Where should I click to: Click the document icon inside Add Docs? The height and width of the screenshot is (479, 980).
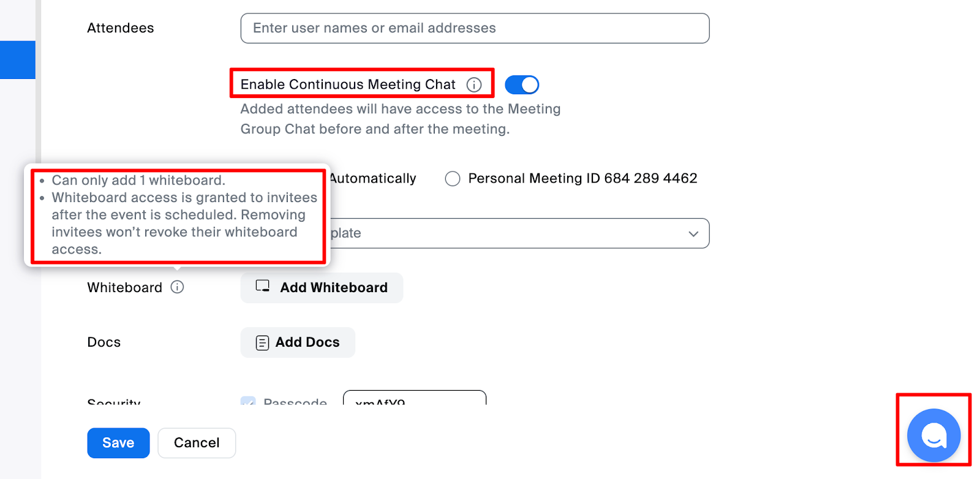pyautogui.click(x=262, y=342)
